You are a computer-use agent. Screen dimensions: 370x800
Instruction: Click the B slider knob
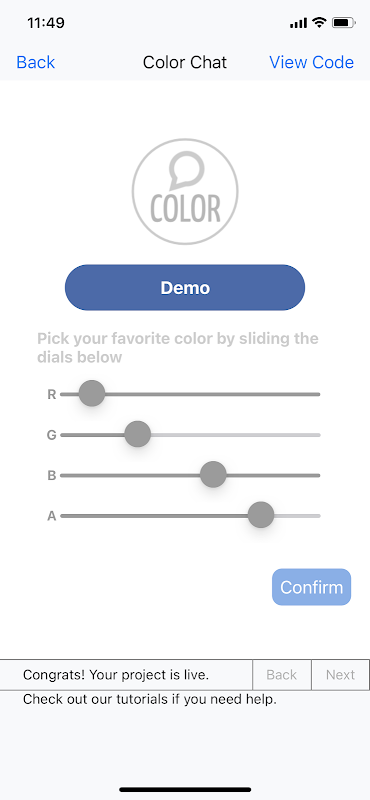coord(213,475)
